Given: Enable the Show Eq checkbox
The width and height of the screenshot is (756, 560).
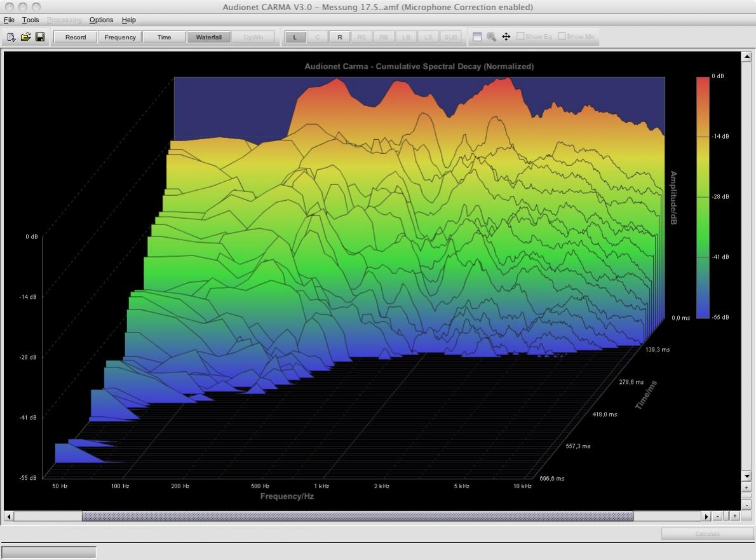Looking at the screenshot, I should click(x=520, y=36).
